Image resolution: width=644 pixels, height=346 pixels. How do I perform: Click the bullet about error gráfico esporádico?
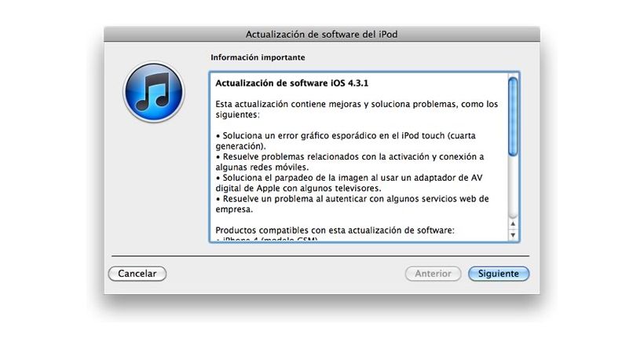[x=346, y=141]
